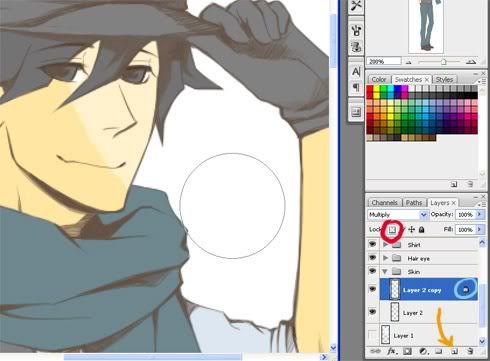Close the Layers tab with its X
Screen dimensions: 490x361
(454, 203)
